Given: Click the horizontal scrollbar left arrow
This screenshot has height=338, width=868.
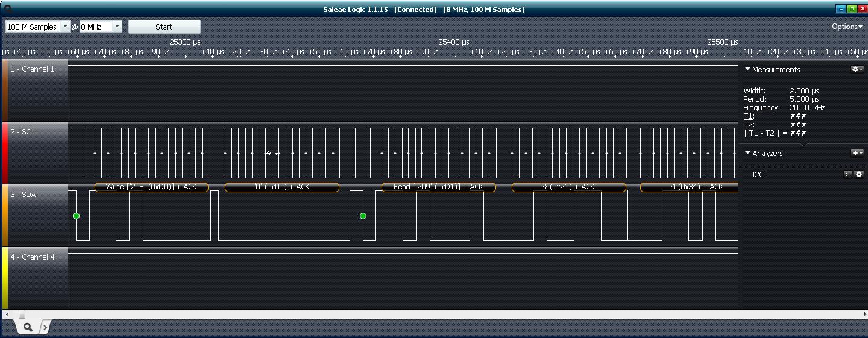Looking at the screenshot, I should click(x=7, y=314).
